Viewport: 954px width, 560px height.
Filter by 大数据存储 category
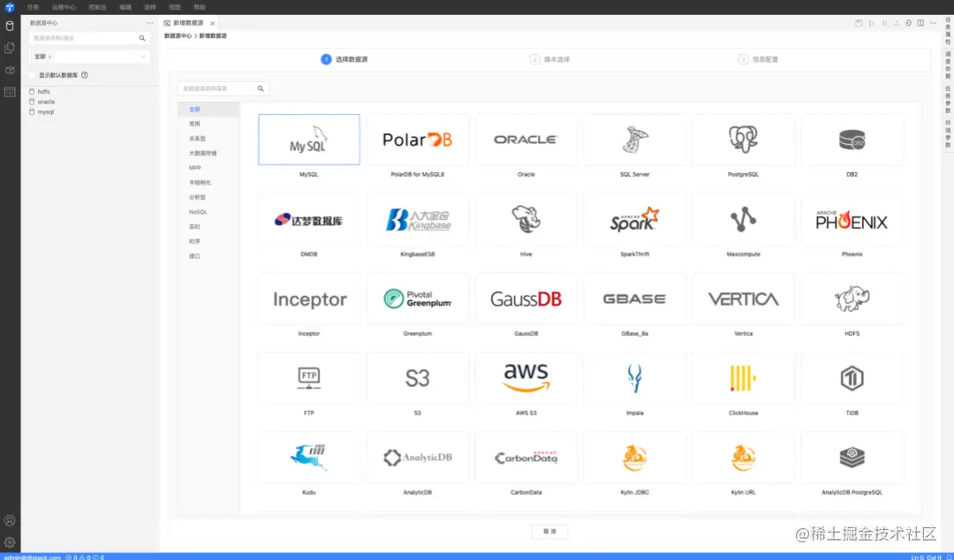[208, 154]
